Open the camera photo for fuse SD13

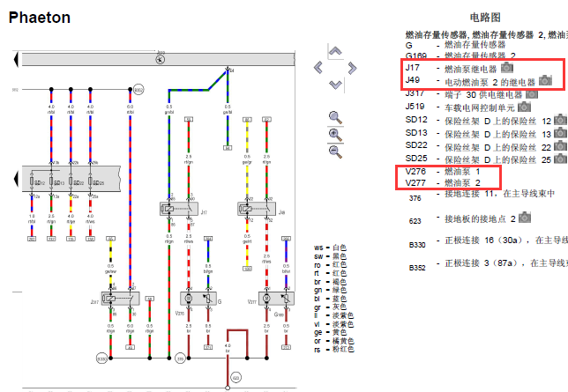click(x=560, y=133)
